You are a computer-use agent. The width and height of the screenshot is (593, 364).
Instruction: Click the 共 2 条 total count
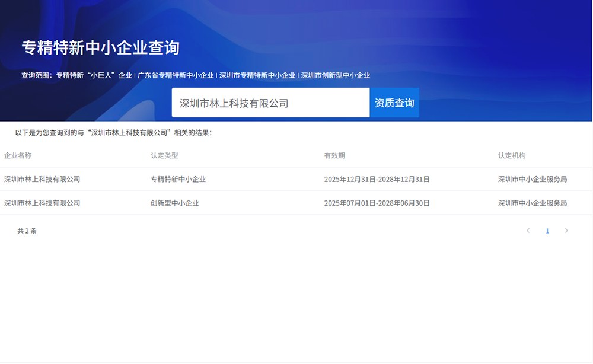coord(27,231)
